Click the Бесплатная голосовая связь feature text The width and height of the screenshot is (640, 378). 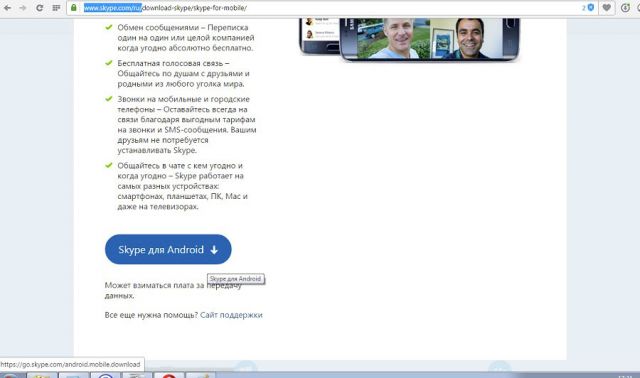183,73
